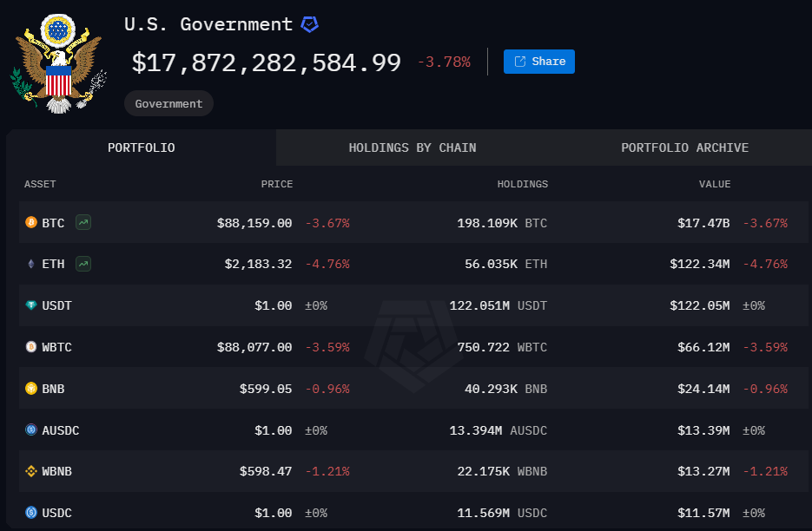
Task: Sort table by Price column header
Action: click(x=277, y=184)
